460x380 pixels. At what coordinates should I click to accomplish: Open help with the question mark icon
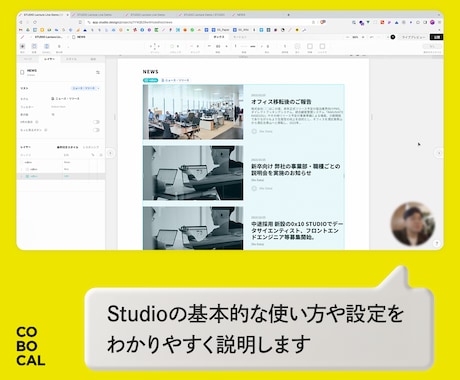tap(437, 244)
